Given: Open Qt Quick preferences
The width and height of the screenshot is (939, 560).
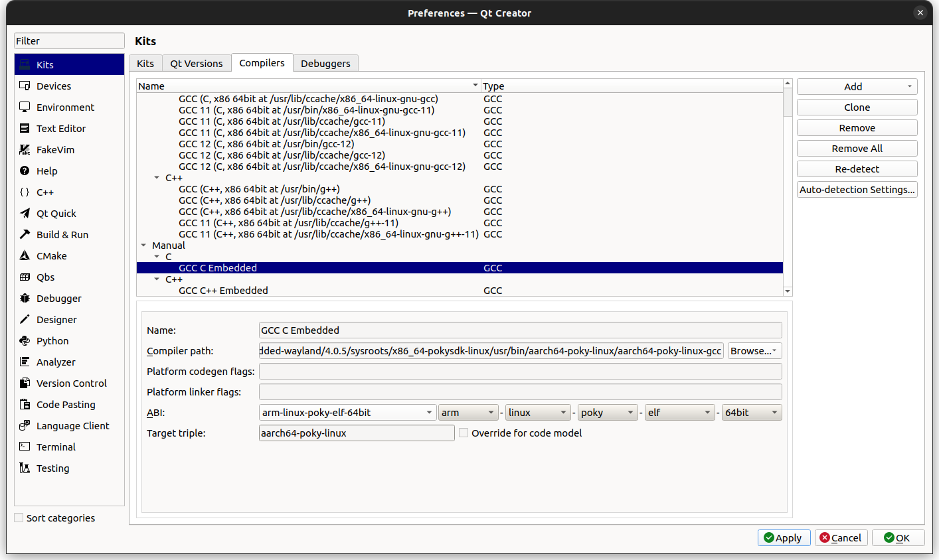Looking at the screenshot, I should (x=25, y=213).
